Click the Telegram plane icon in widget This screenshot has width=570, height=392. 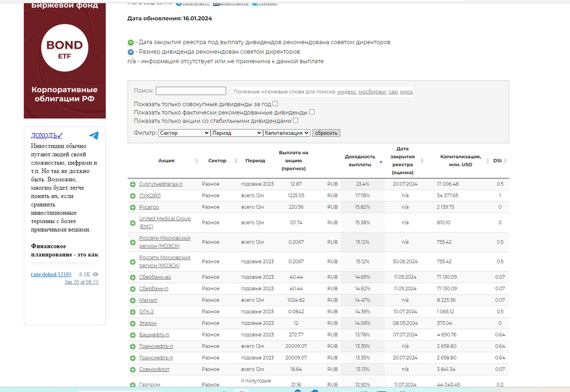(94, 135)
